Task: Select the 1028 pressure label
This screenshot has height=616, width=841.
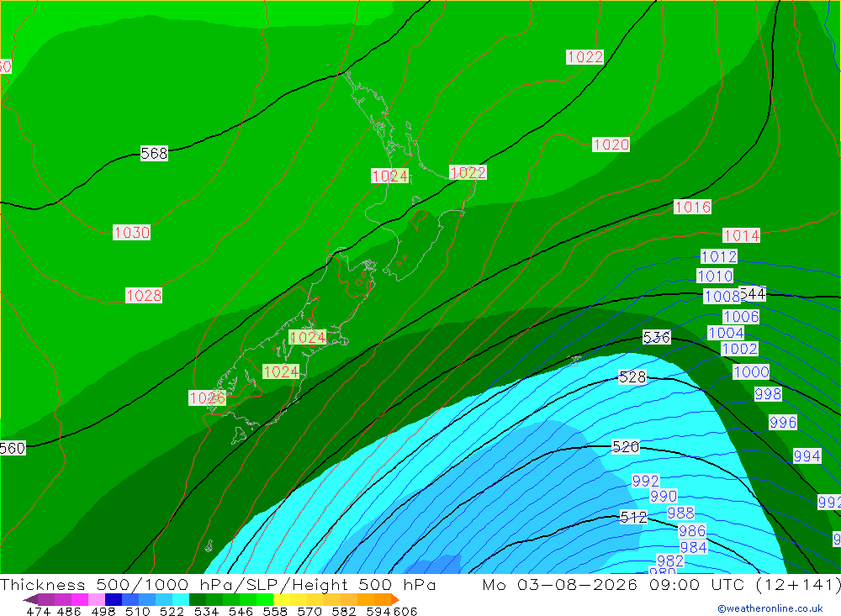Action: 144,296
